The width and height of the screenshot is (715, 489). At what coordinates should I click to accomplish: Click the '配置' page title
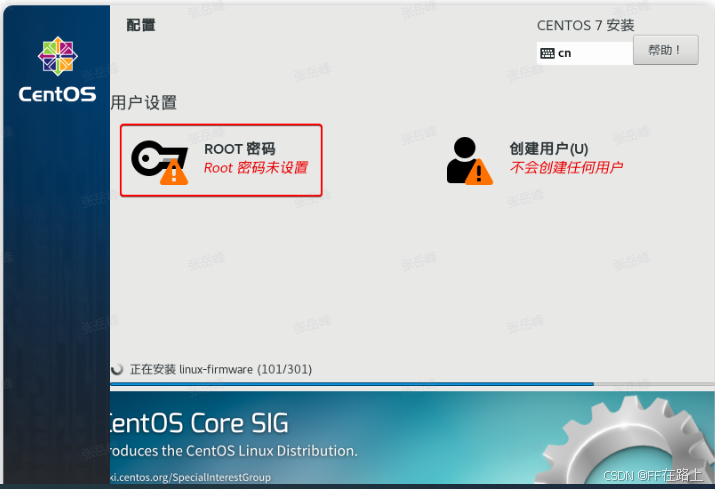tap(141, 25)
